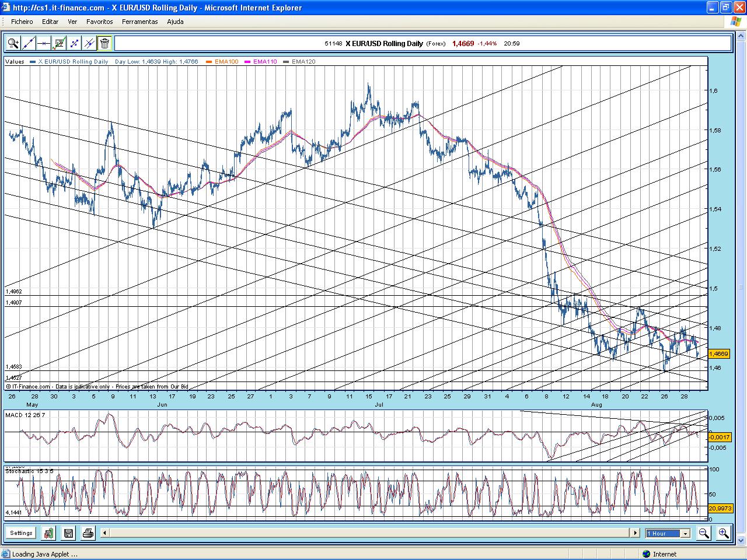Click the 'Jul' month label on time axis

point(379,404)
